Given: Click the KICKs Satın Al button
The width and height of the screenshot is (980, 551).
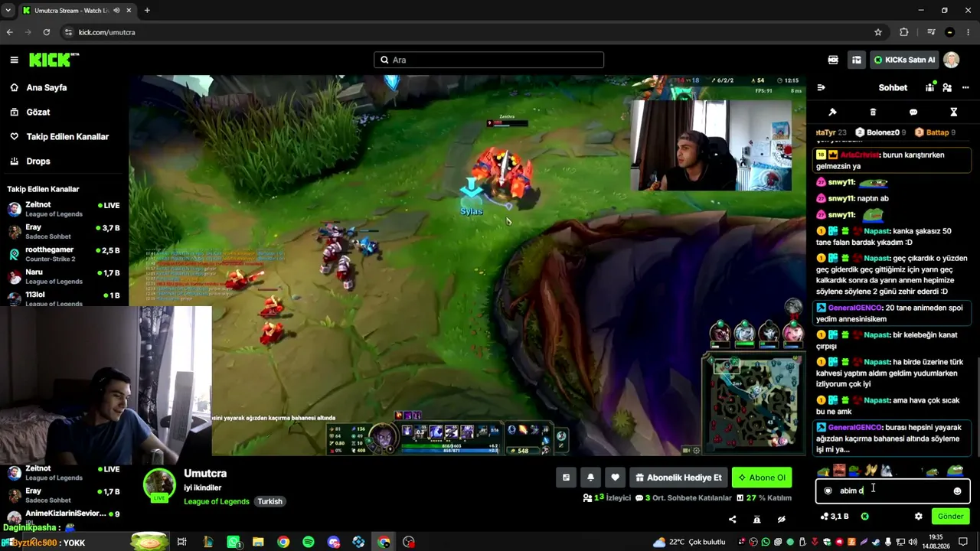Looking at the screenshot, I should pos(904,60).
